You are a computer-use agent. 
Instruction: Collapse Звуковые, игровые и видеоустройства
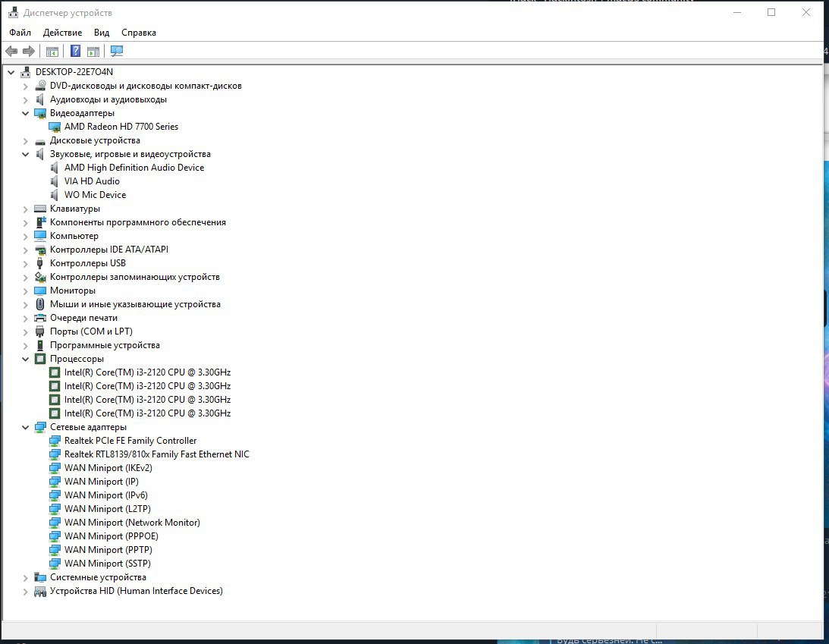(x=25, y=155)
